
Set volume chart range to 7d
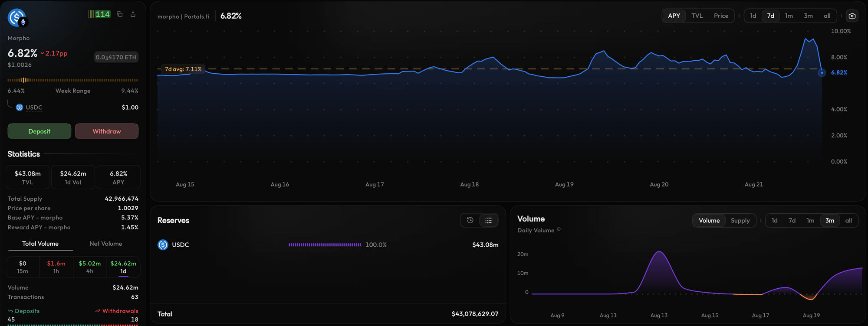(x=792, y=221)
